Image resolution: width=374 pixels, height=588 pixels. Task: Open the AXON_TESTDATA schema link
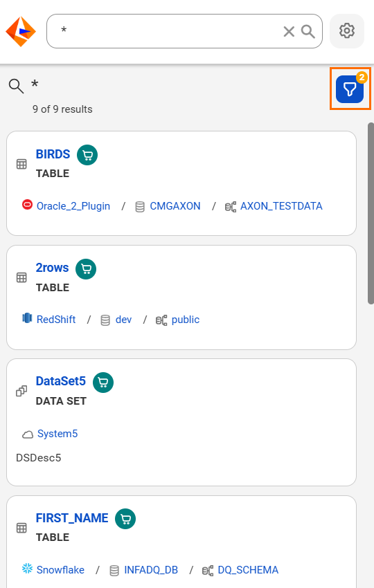tap(281, 206)
